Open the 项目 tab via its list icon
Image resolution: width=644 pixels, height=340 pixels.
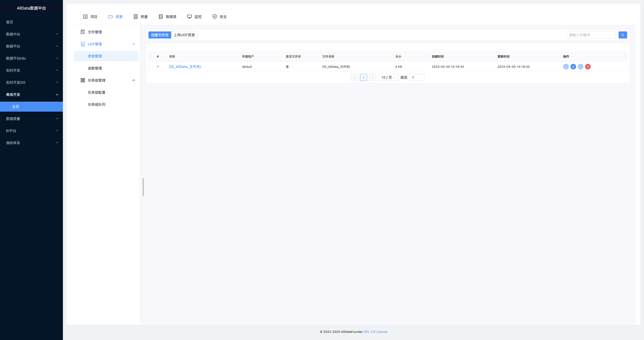(x=85, y=16)
